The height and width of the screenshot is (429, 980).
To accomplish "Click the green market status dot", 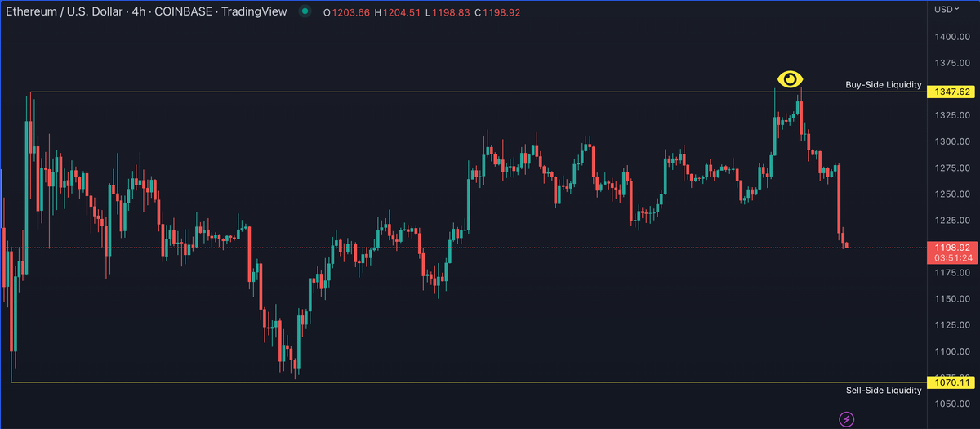I will tap(305, 11).
